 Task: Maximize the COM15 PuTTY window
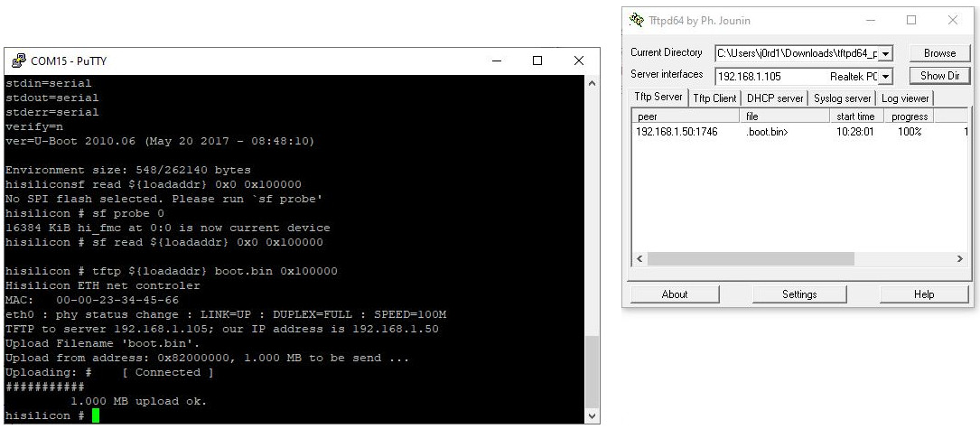(x=537, y=61)
